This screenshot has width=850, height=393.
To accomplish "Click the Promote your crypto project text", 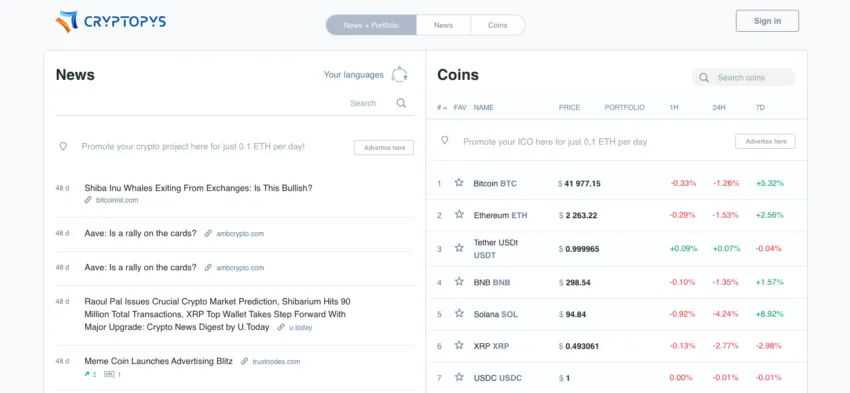I will (193, 146).
